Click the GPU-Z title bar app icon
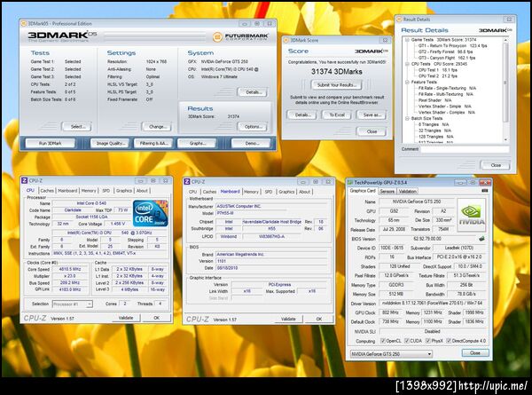 point(350,182)
